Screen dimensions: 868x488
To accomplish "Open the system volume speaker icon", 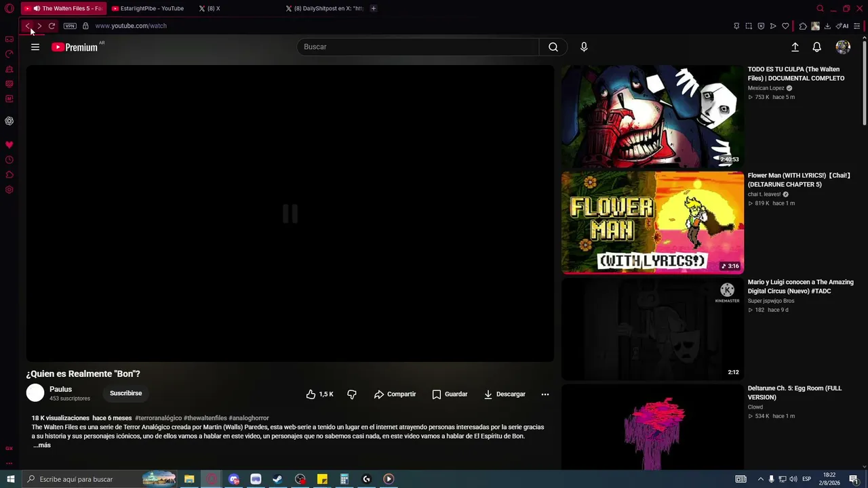I will click(x=793, y=479).
